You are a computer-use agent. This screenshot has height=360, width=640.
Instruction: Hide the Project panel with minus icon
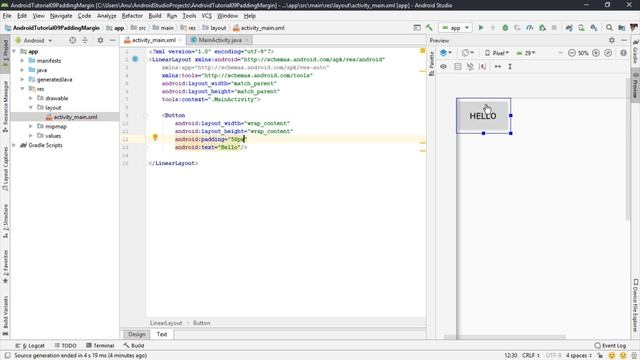pyautogui.click(x=112, y=40)
